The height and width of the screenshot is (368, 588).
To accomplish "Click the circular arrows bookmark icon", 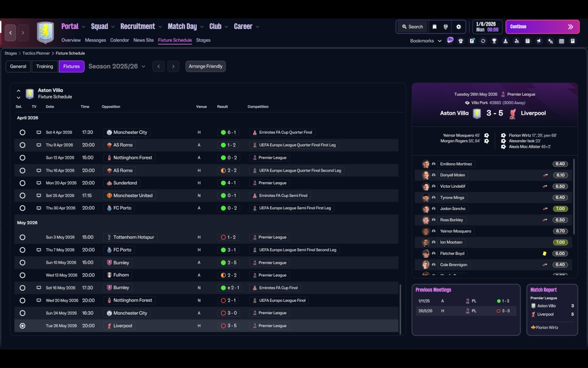I will (483, 41).
